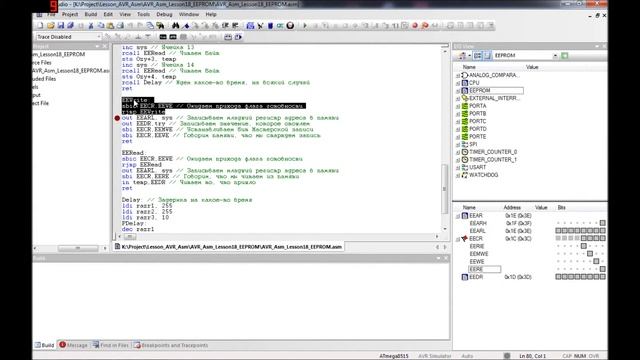Expand the TIMER_COUNTER_0 node

[458, 152]
